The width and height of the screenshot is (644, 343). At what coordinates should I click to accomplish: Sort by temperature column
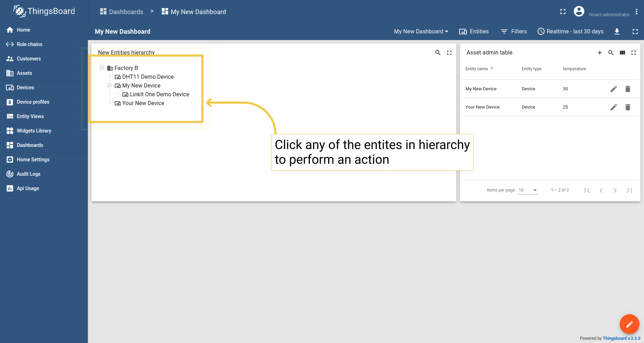(574, 69)
